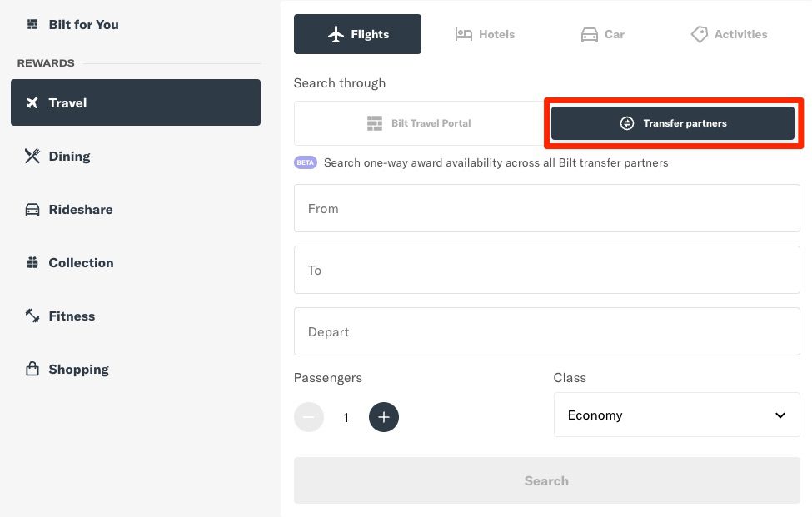Select Dining fork and knife icon
812x517 pixels.
(32, 156)
